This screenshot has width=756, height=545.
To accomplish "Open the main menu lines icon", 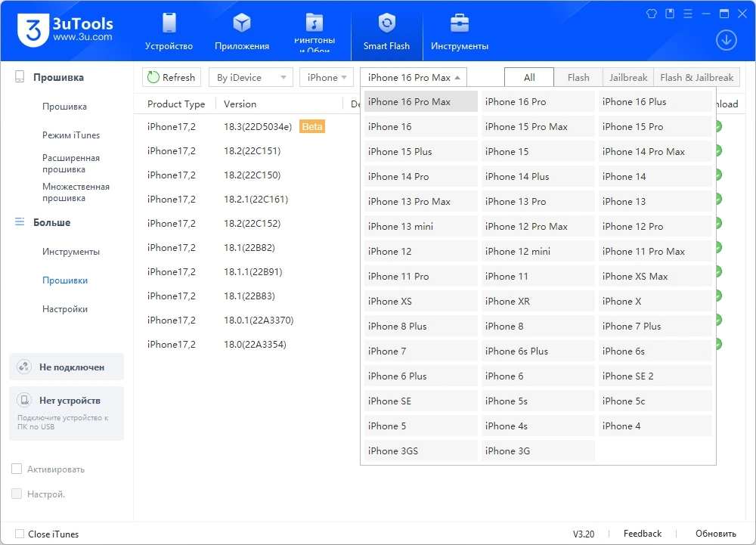I will click(x=688, y=14).
